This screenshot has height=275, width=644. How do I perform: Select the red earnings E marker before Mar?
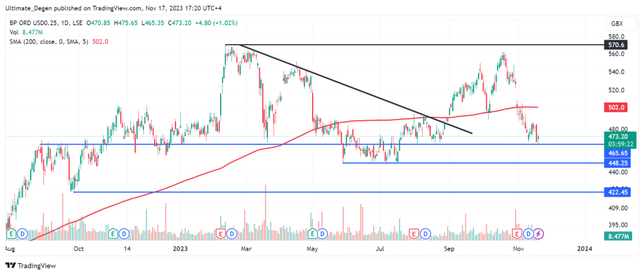[221, 234]
